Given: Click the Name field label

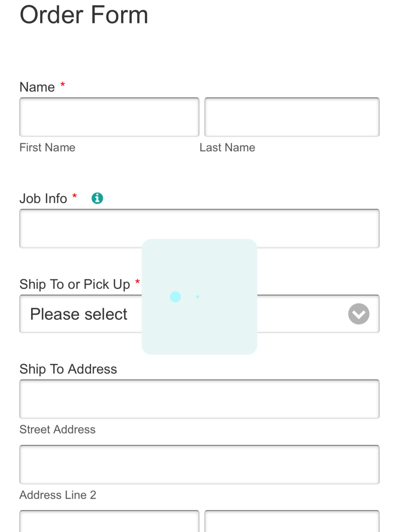Looking at the screenshot, I should tap(37, 87).
